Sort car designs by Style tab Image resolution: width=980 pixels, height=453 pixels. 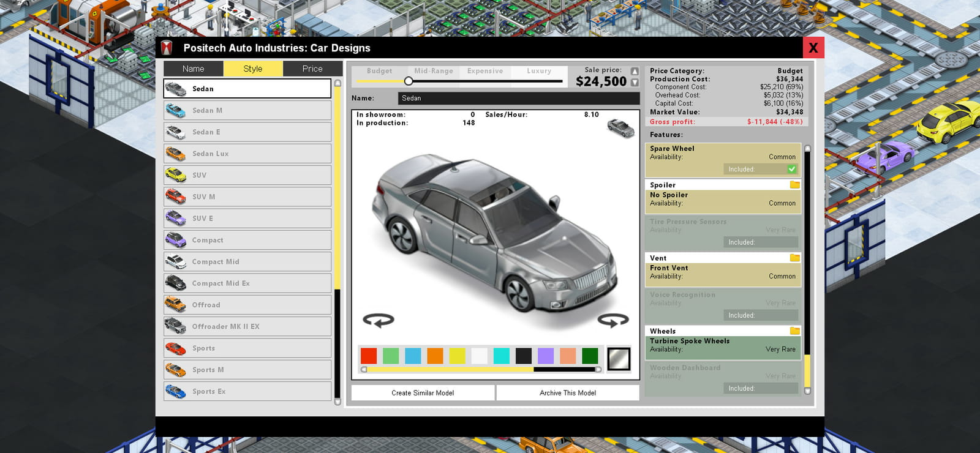pos(253,69)
